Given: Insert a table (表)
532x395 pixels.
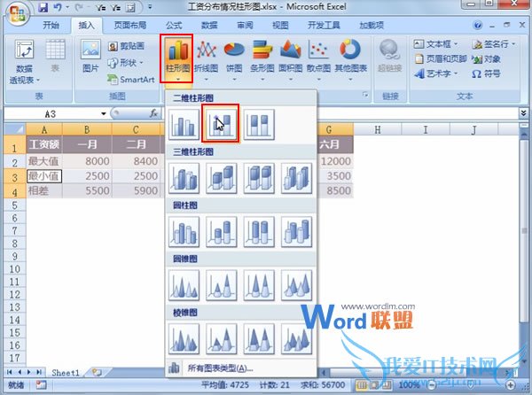Looking at the screenshot, I should (55, 56).
